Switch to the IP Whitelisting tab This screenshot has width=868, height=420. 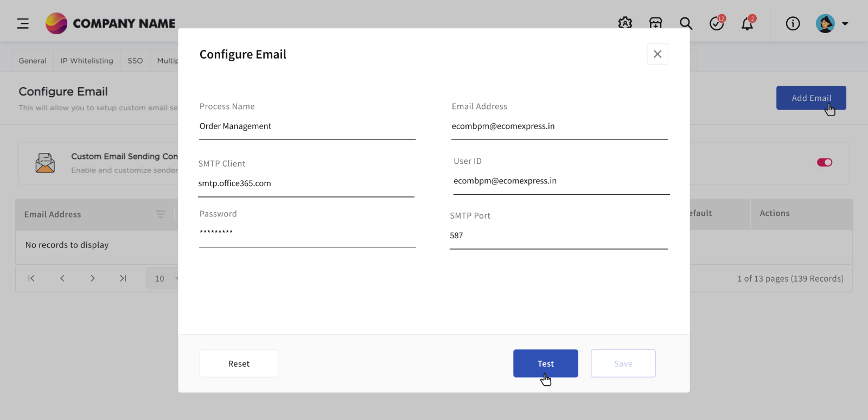pos(87,61)
